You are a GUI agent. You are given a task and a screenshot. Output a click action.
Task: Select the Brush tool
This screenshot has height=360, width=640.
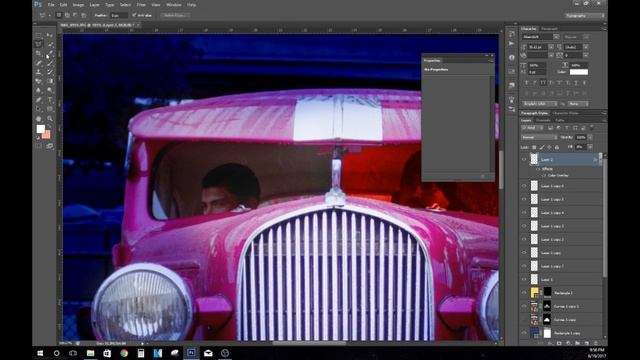(x=50, y=63)
